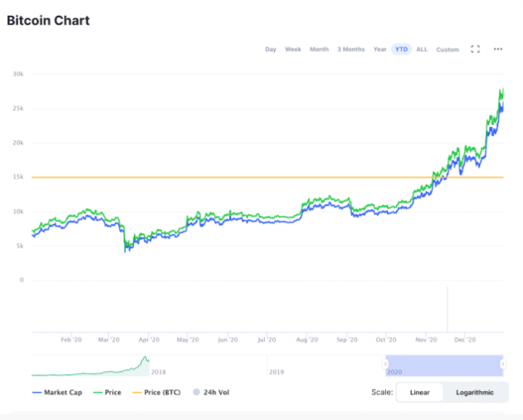Click the 15k y-axis label

pos(18,177)
